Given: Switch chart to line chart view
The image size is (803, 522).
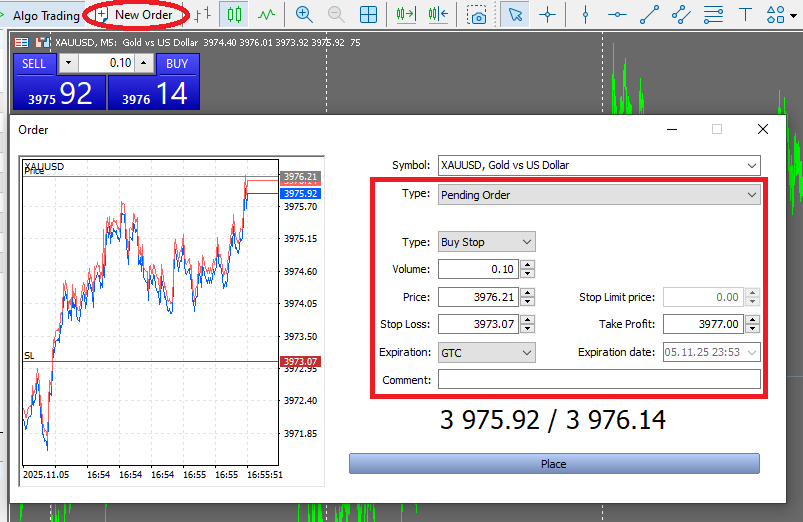Looking at the screenshot, I should 266,15.
